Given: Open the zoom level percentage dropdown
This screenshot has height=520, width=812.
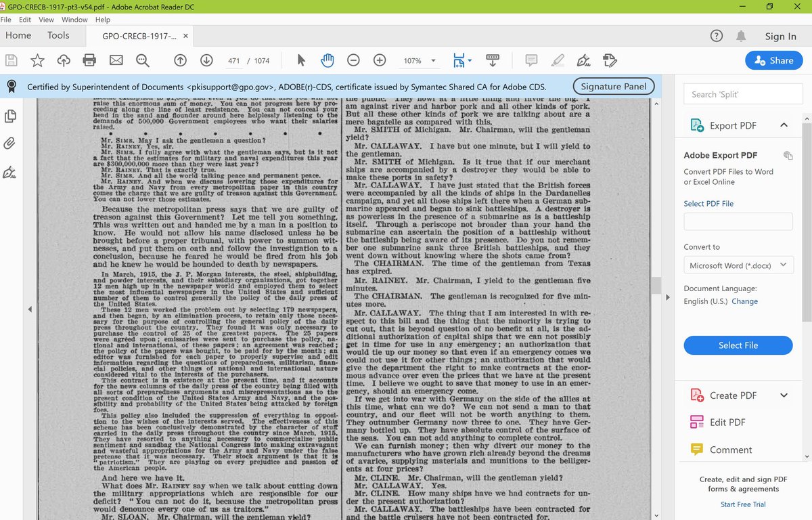Looking at the screenshot, I should pos(420,60).
